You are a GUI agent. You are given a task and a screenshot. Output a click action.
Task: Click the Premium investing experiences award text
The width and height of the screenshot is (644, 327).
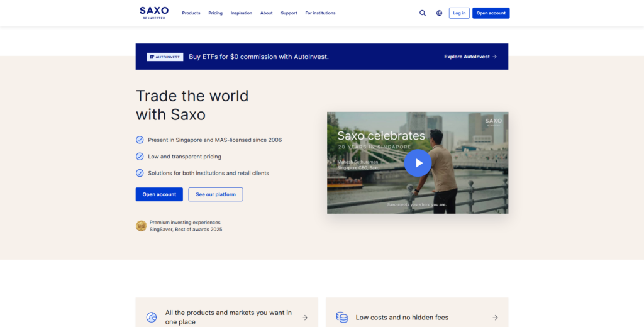pyautogui.click(x=185, y=223)
